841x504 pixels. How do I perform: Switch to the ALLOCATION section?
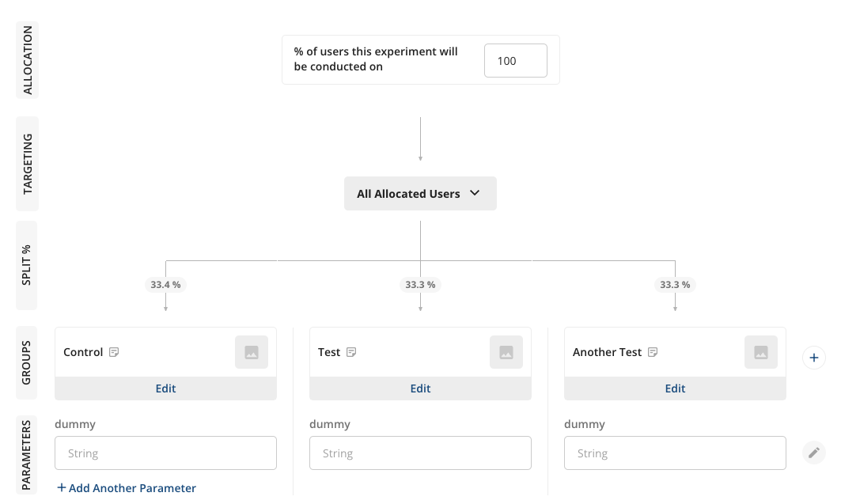click(x=27, y=59)
